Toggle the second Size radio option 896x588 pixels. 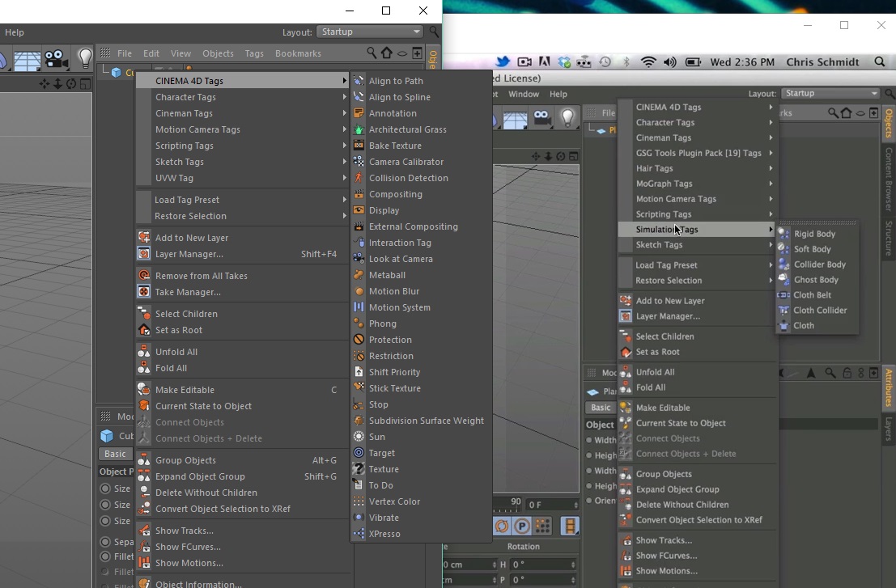(x=105, y=505)
